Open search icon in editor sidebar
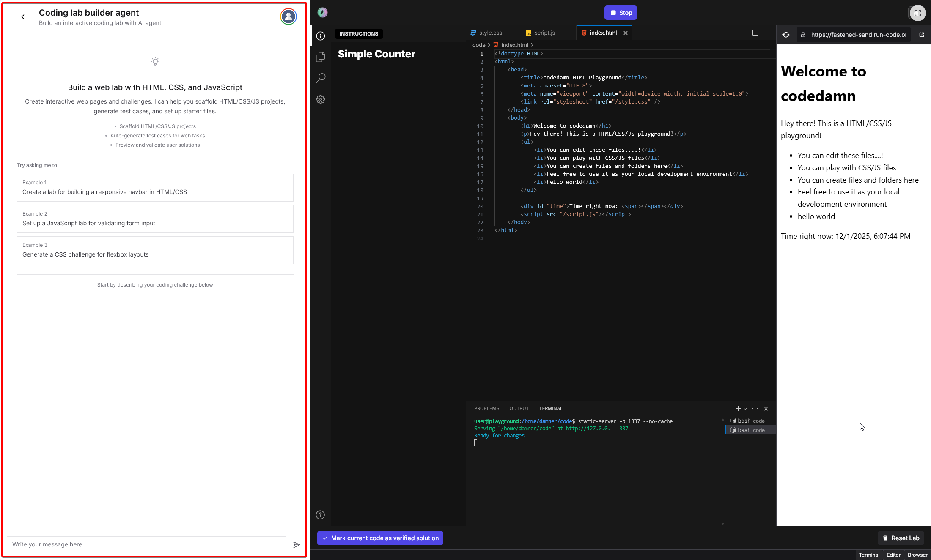Image resolution: width=931 pixels, height=560 pixels. 321,78
